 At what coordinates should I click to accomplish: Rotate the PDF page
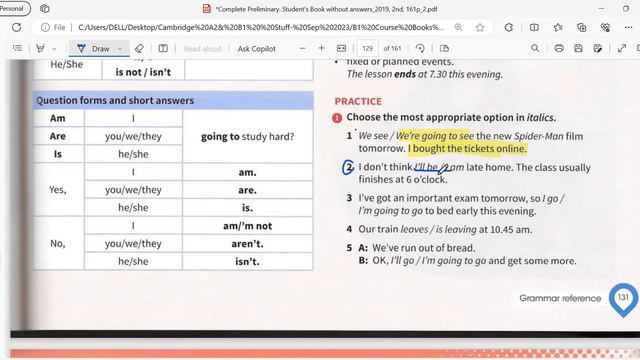[420, 48]
